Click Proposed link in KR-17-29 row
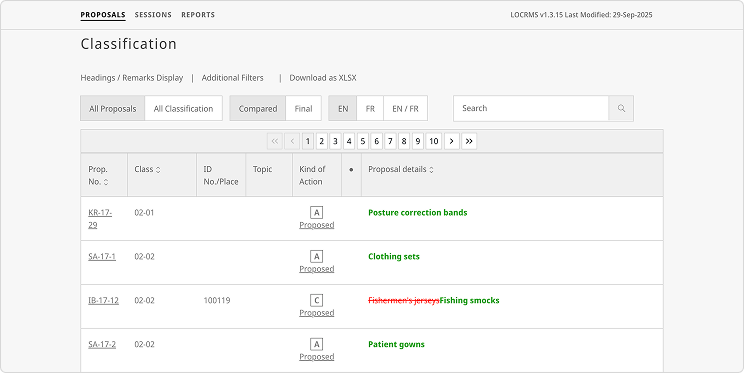This screenshot has height=373, width=744. coord(316,225)
